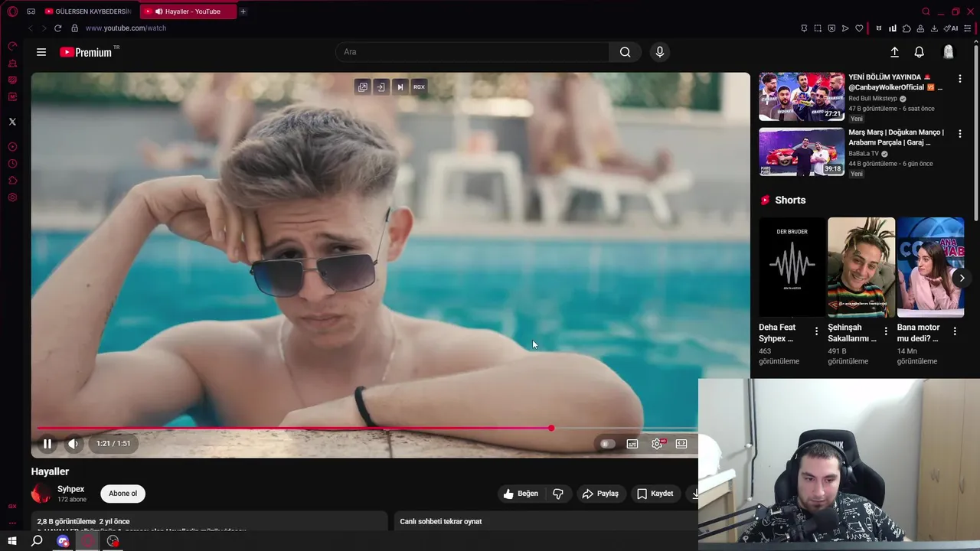
Task: Open options for Şehinşah Sakallarını short
Action: pos(886,331)
